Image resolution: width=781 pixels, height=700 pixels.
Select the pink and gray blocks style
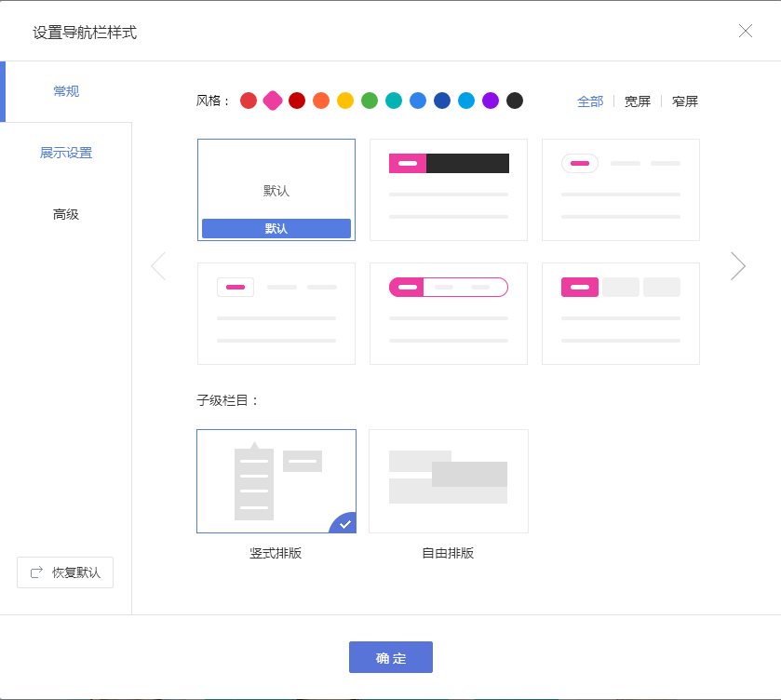(621, 314)
